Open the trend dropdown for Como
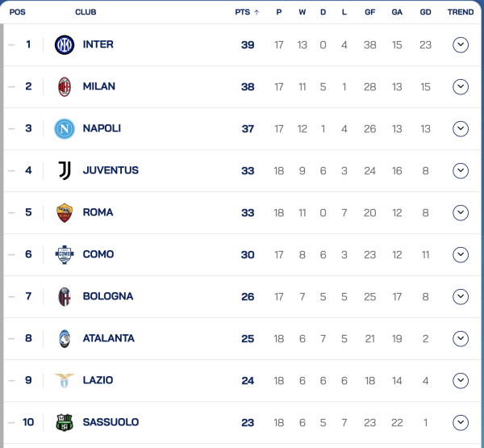The height and width of the screenshot is (448, 484). [x=461, y=255]
